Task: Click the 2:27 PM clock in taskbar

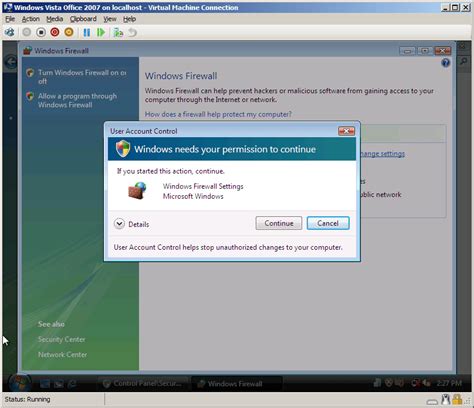Action: pyautogui.click(x=449, y=383)
